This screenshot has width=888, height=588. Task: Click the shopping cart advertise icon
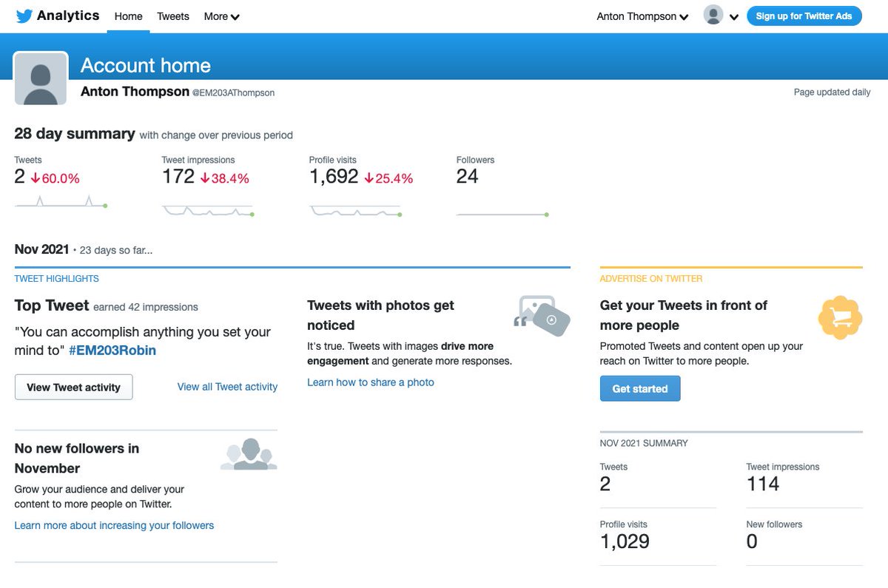840,317
